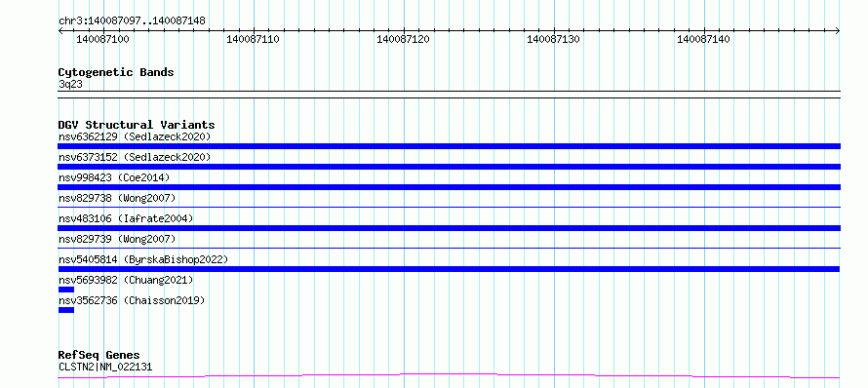Viewport: 868px width, 388px height.
Task: Open variant nsv5693982 (Chuang2021) label
Action: [x=126, y=280]
